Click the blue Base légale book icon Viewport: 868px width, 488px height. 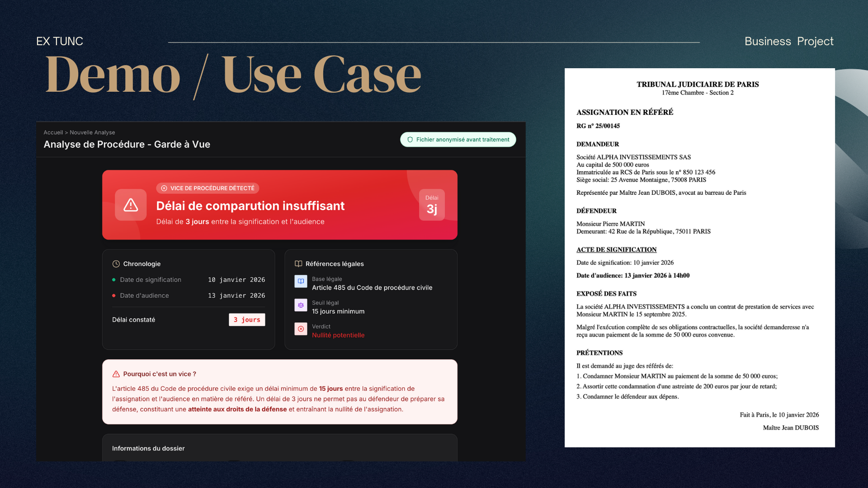tap(301, 282)
